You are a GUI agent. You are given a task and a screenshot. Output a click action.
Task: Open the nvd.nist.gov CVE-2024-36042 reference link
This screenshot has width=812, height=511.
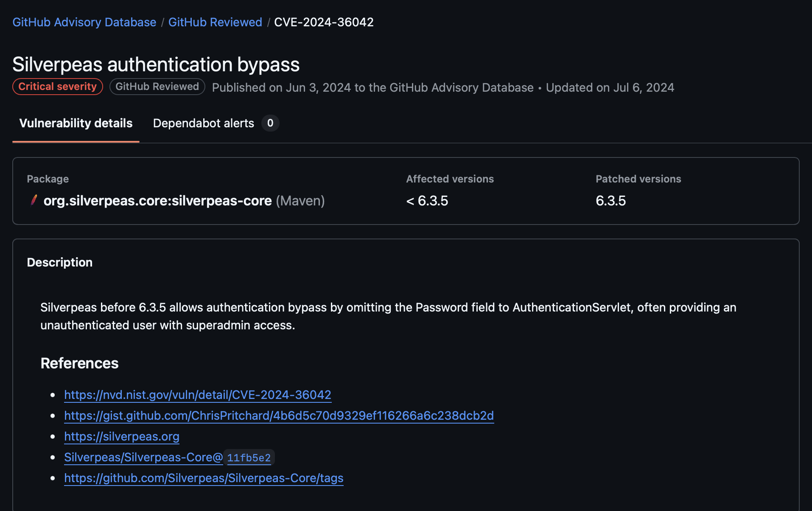coord(198,395)
